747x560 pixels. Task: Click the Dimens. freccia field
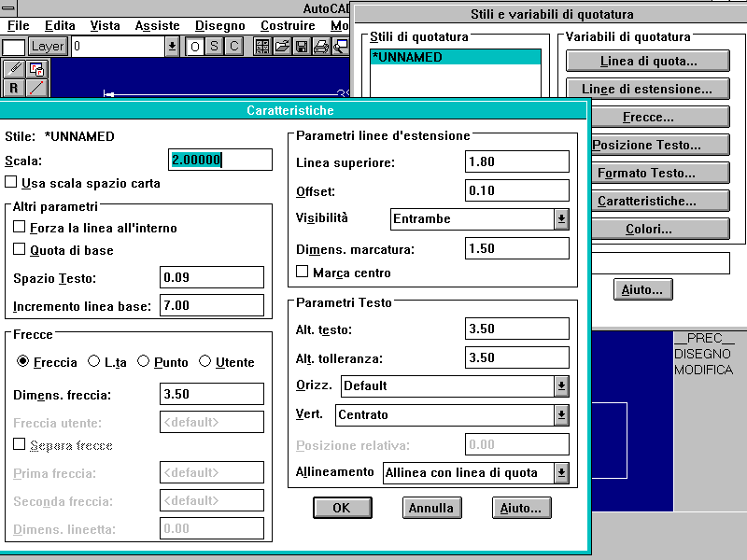pyautogui.click(x=212, y=394)
